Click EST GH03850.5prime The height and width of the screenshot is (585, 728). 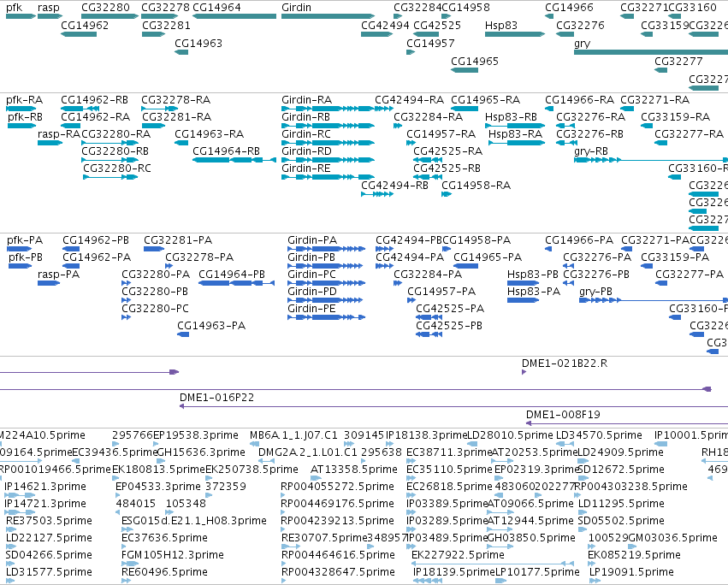point(531,538)
